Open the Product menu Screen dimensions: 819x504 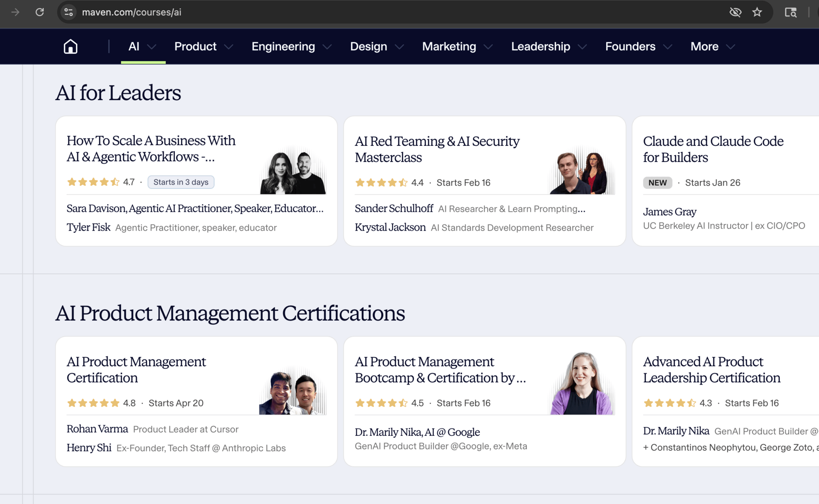point(195,46)
